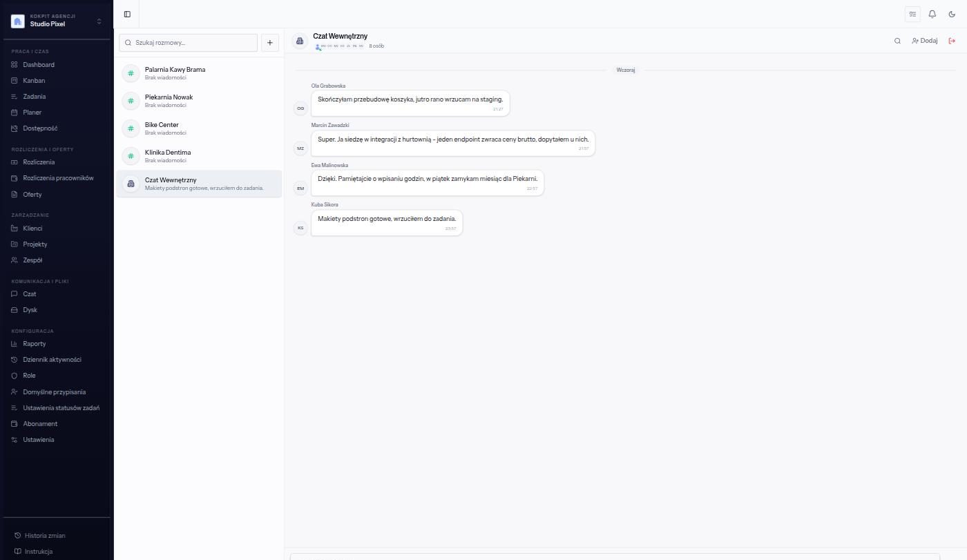This screenshot has height=560, width=967.
Task: Open Raporty page
Action: 57,344
